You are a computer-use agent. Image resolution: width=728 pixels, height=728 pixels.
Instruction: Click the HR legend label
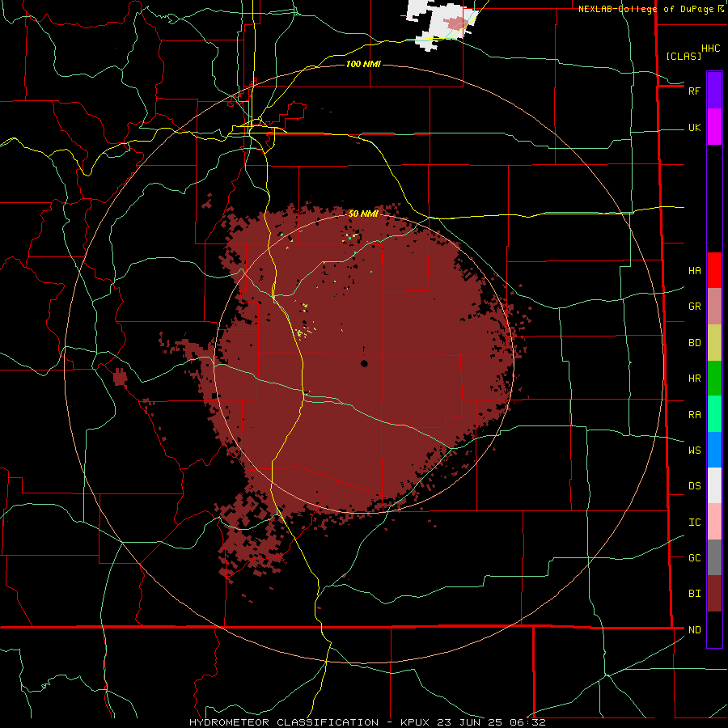[x=694, y=379]
